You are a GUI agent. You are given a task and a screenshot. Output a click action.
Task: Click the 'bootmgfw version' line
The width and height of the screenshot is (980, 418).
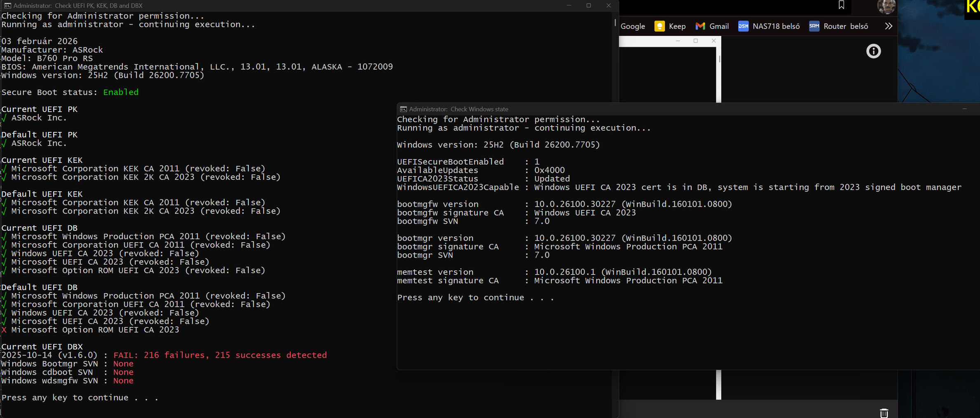pyautogui.click(x=564, y=204)
